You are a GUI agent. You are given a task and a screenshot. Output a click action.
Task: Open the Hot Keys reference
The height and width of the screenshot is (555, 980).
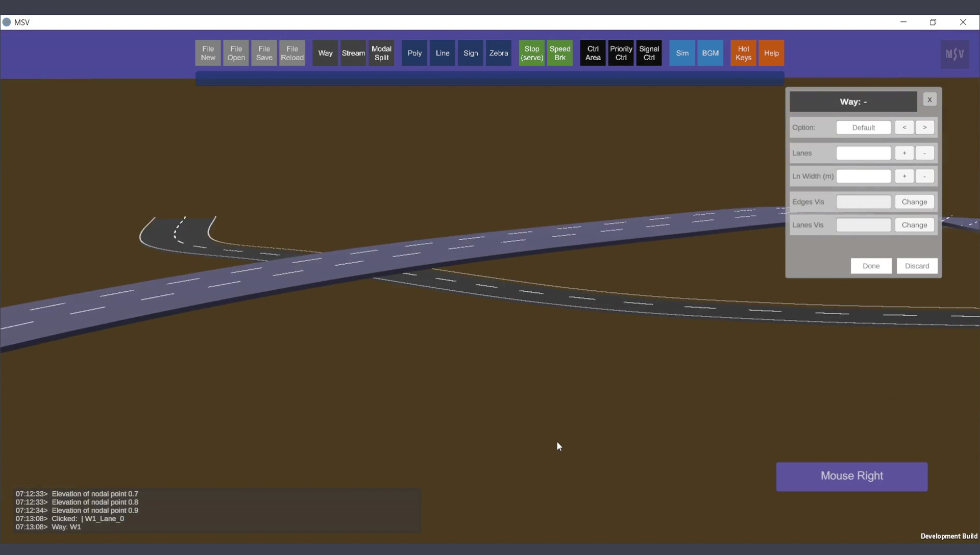[743, 53]
